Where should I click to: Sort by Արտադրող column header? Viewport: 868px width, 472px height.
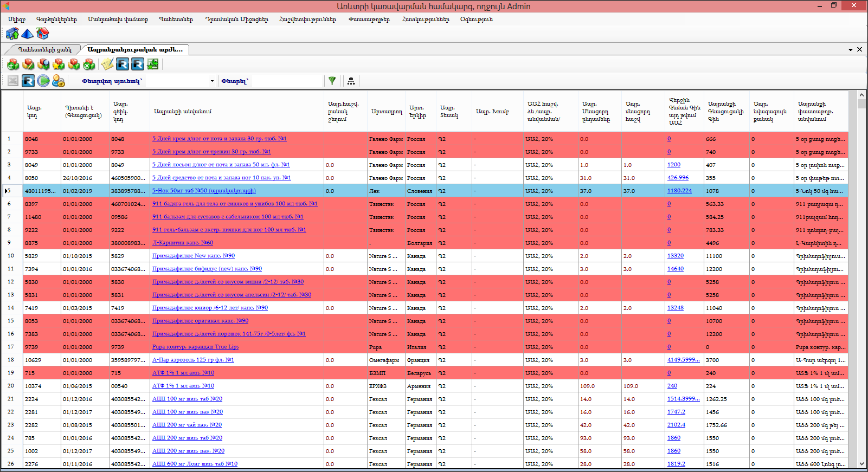coord(386,112)
